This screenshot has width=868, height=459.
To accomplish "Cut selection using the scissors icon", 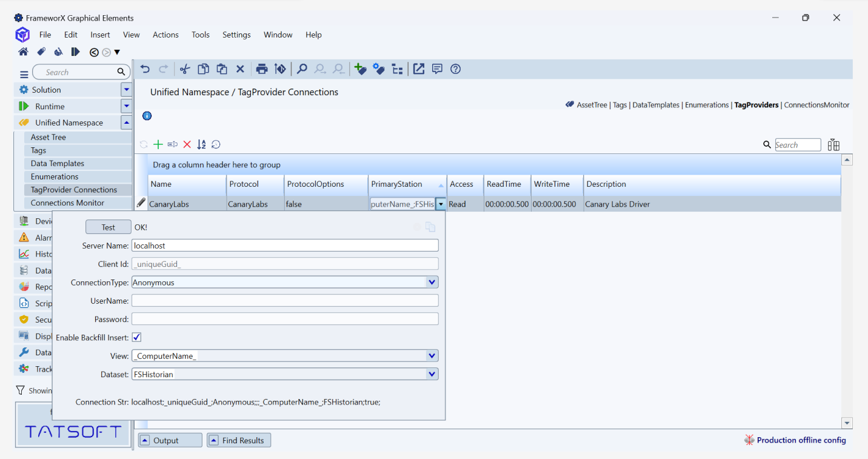I will (185, 69).
